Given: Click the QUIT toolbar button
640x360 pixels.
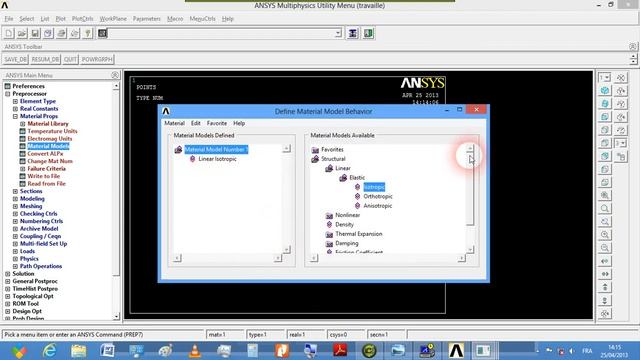Looking at the screenshot, I should (70, 59).
